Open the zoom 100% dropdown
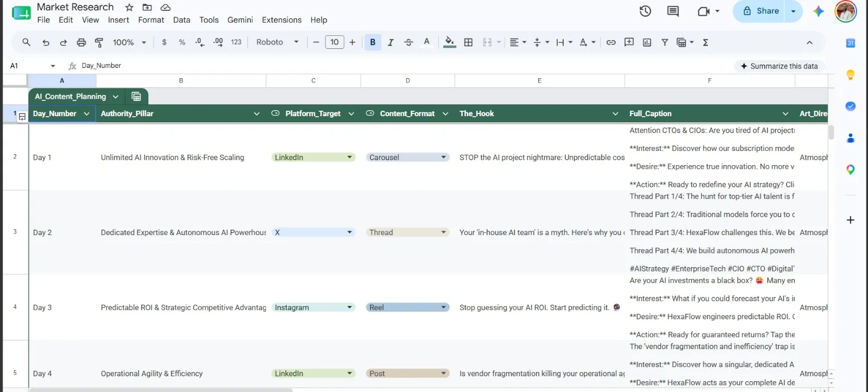The width and height of the screenshot is (868, 392). coord(130,42)
